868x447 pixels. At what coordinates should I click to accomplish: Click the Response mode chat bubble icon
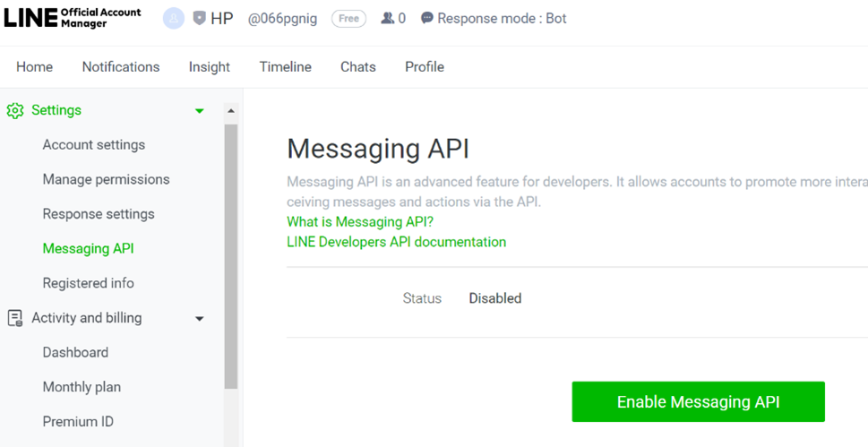point(426,18)
